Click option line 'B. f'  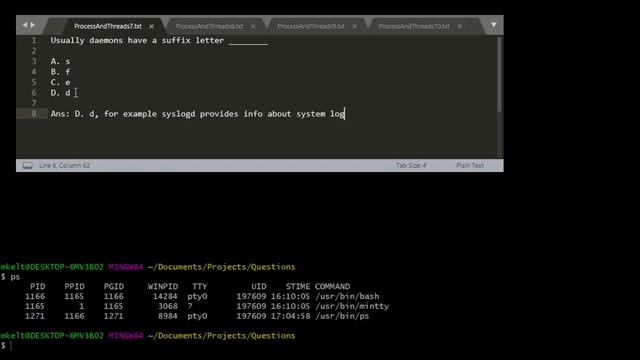(60, 72)
